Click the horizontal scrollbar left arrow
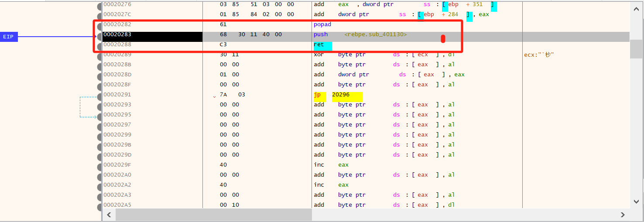The height and width of the screenshot is (222, 644). pos(109,215)
